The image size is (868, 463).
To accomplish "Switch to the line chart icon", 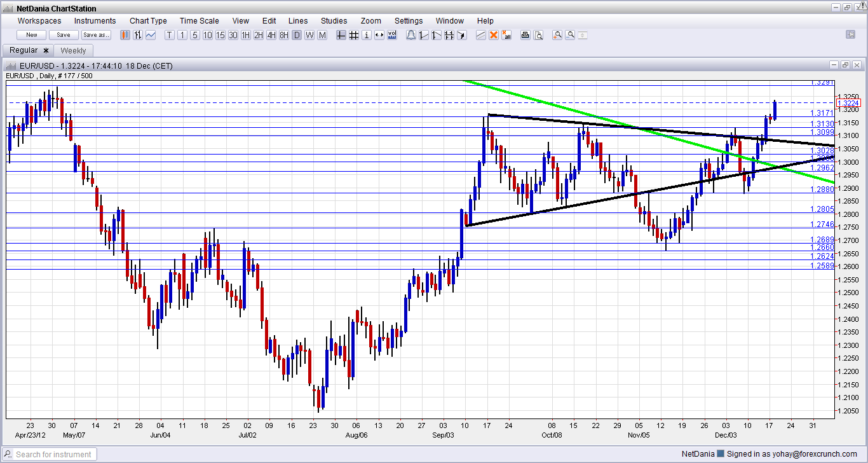I will [x=151, y=35].
